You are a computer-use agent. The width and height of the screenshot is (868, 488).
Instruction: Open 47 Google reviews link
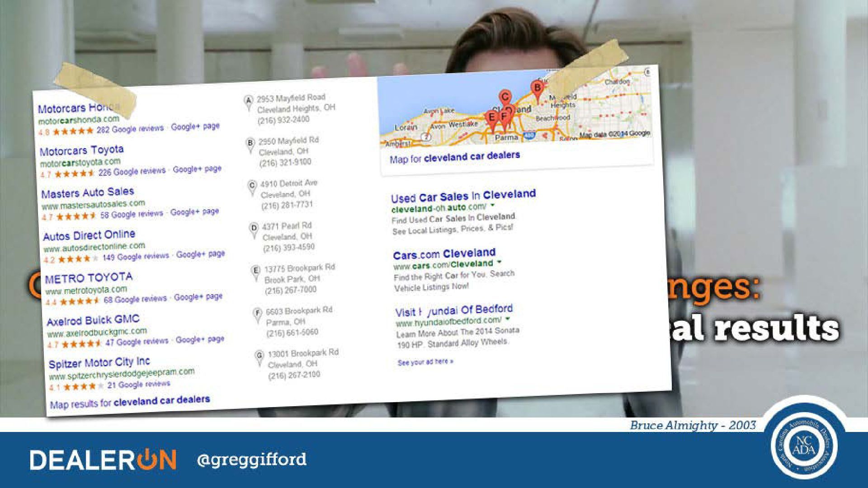137,342
